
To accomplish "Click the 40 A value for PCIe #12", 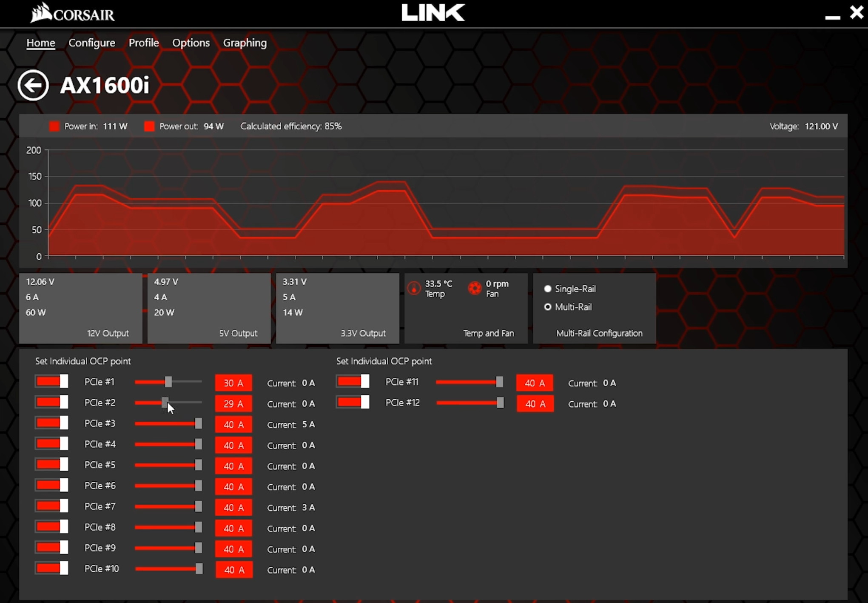I will click(535, 404).
